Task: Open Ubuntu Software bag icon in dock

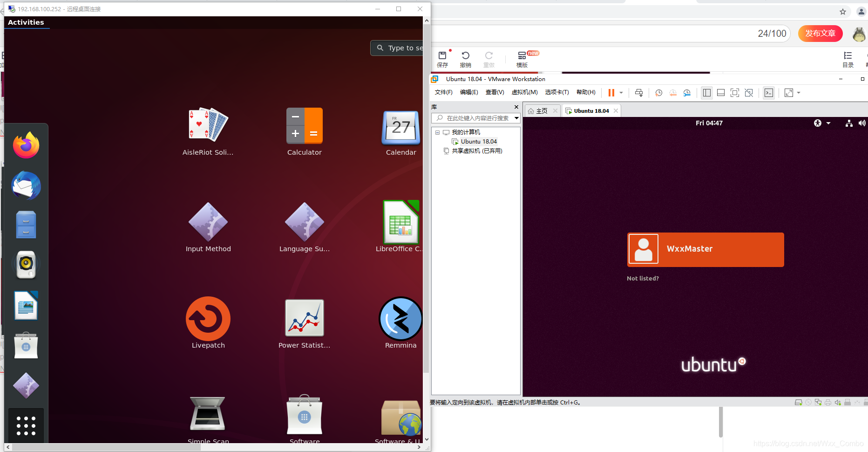Action: click(x=26, y=345)
